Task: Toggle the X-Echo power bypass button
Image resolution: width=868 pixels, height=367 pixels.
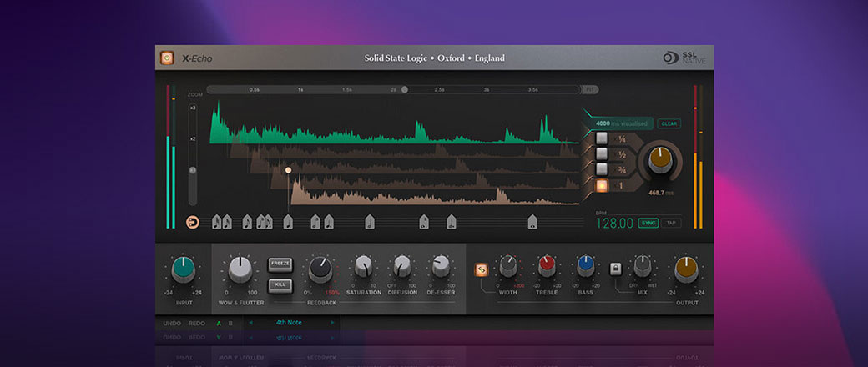Action: 167,58
